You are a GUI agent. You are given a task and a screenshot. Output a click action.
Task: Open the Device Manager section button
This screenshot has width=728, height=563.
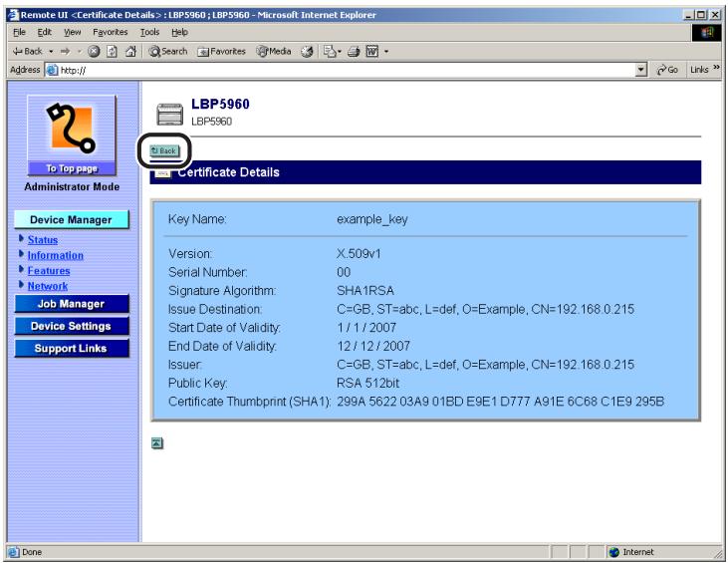coord(71,219)
